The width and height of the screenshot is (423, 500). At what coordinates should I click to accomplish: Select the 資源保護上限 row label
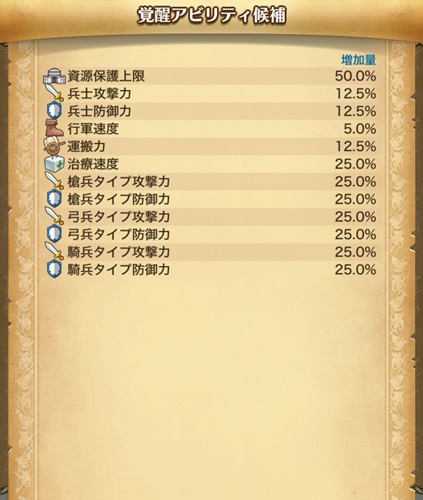pos(106,76)
